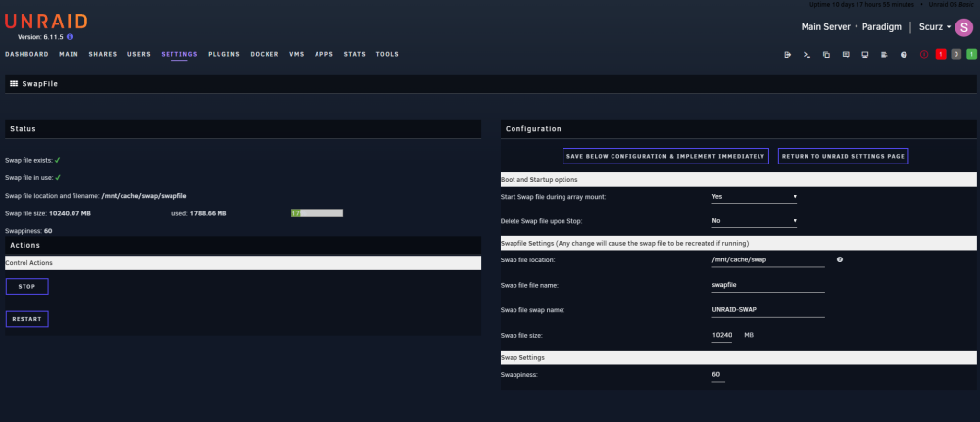This screenshot has width=980, height=422.
Task: Open the Delete Swap file upon Stop dropdown
Action: (x=755, y=221)
